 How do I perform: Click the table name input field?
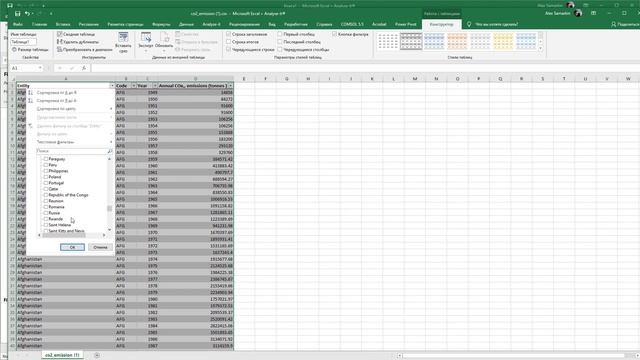24,42
